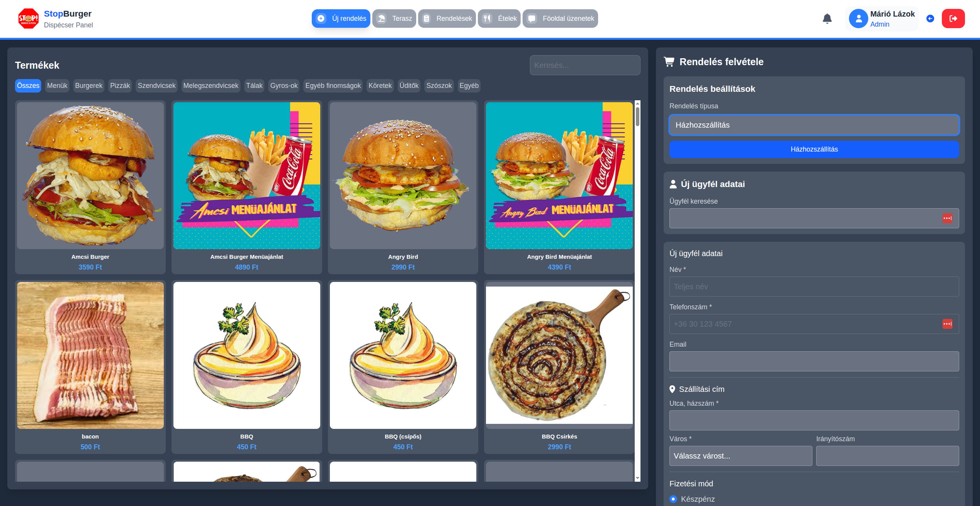Click the Keresés search field
This screenshot has width=980, height=506.
coord(585,65)
